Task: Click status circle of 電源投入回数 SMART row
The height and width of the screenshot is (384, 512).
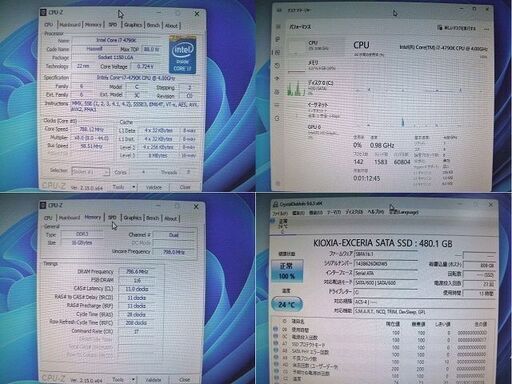Action: (276, 337)
